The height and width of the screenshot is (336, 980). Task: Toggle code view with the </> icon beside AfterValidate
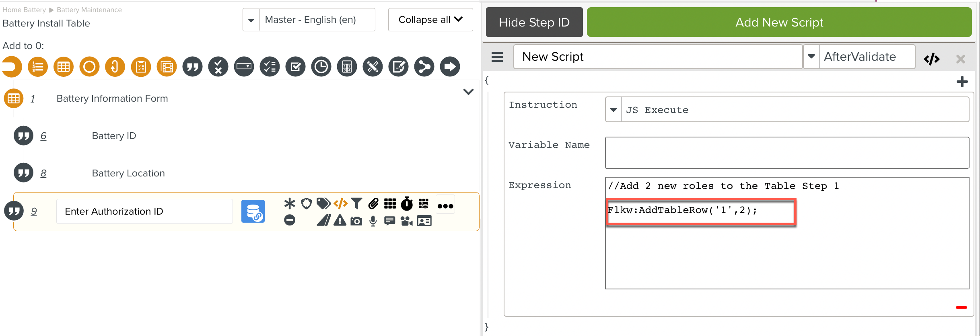click(x=931, y=59)
